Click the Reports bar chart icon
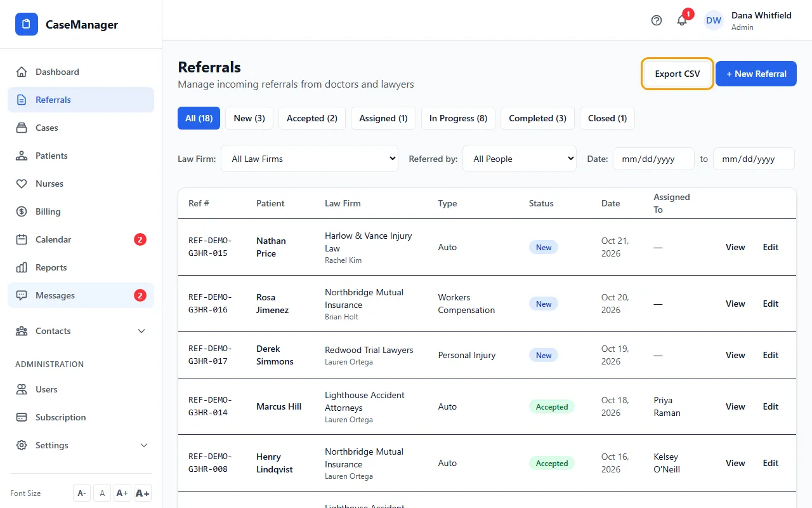 [22, 267]
